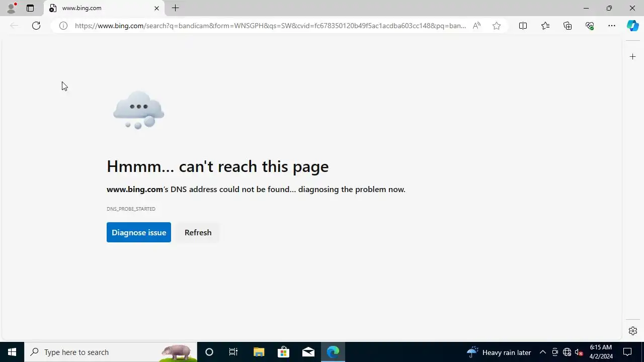Click the grayed-out Back arrow

click(14, 26)
